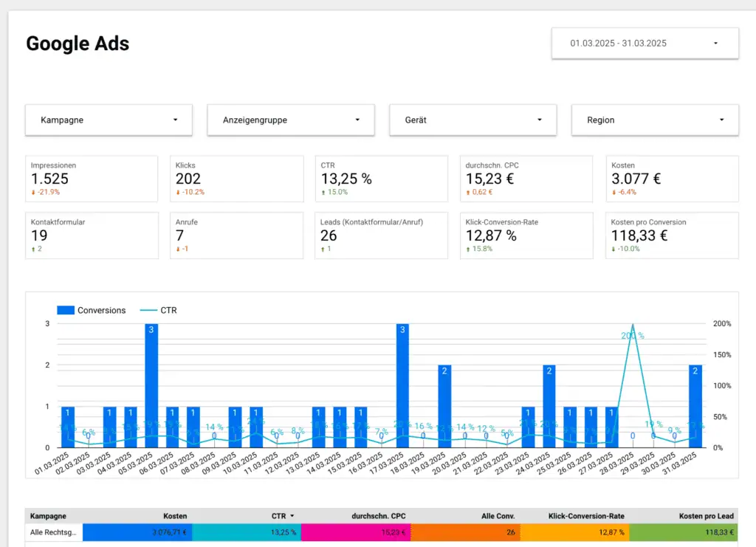Select the Klicks scorecard value 202

pos(188,179)
